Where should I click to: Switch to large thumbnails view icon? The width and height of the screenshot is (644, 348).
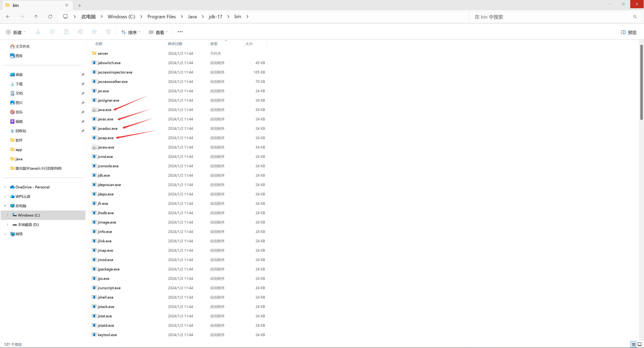(x=639, y=344)
